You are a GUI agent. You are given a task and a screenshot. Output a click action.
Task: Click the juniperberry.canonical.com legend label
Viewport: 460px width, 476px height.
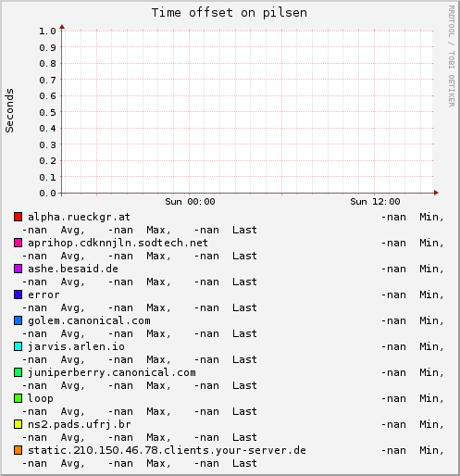pyautogui.click(x=112, y=372)
